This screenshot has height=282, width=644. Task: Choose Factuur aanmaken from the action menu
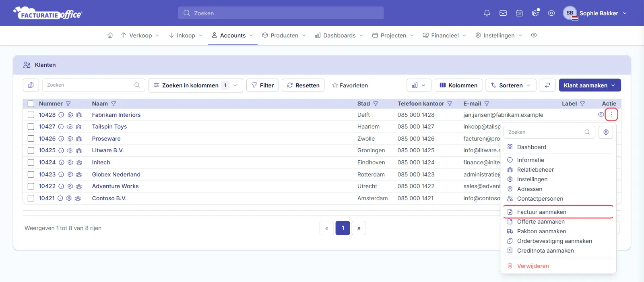point(558,212)
